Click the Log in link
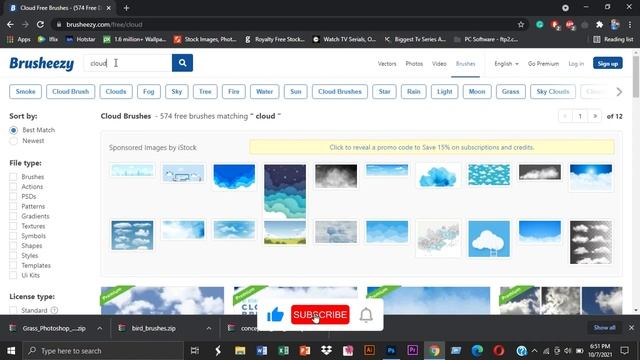The height and width of the screenshot is (360, 640). point(576,64)
